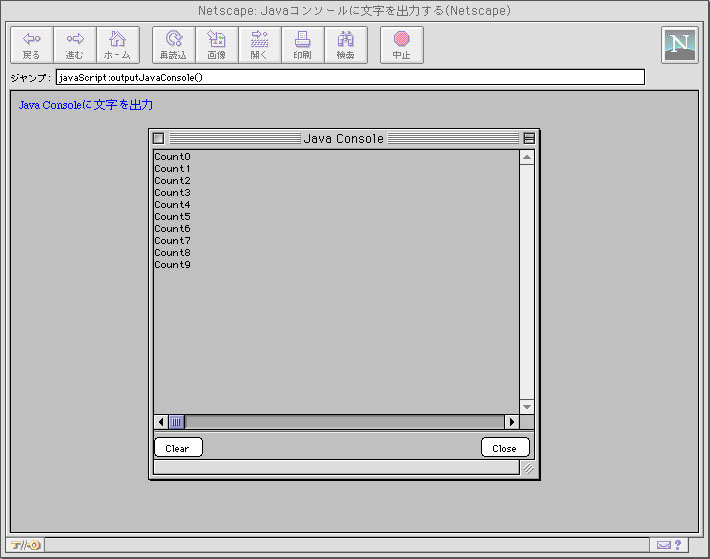Load images with the 画像 button
This screenshot has height=559, width=710.
click(x=216, y=45)
